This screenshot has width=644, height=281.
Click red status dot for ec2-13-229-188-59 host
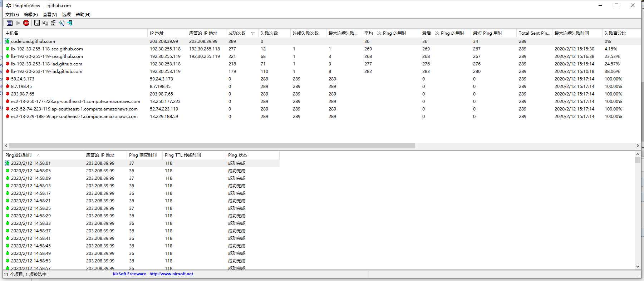coord(8,116)
